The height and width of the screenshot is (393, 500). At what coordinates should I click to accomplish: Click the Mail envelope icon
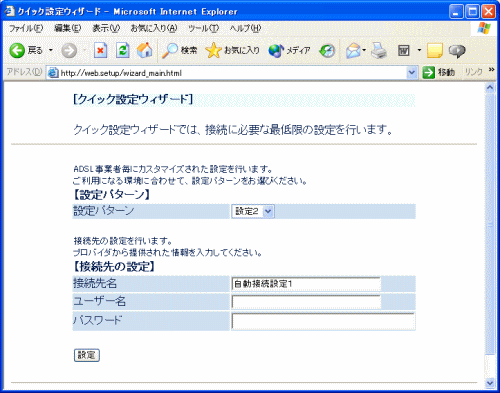coord(353,51)
